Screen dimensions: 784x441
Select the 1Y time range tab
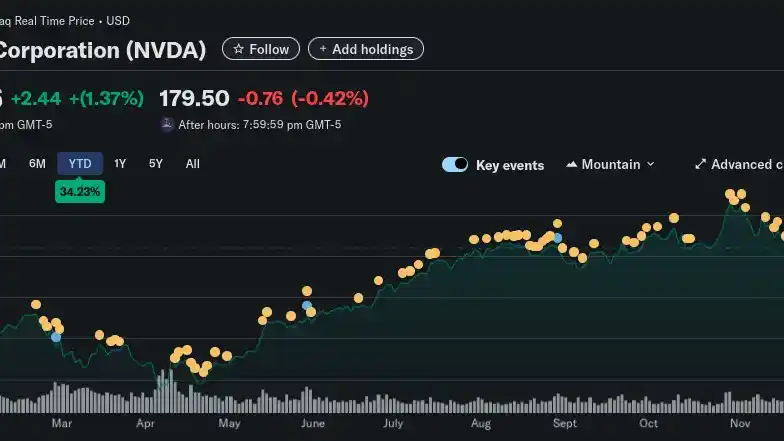(120, 163)
